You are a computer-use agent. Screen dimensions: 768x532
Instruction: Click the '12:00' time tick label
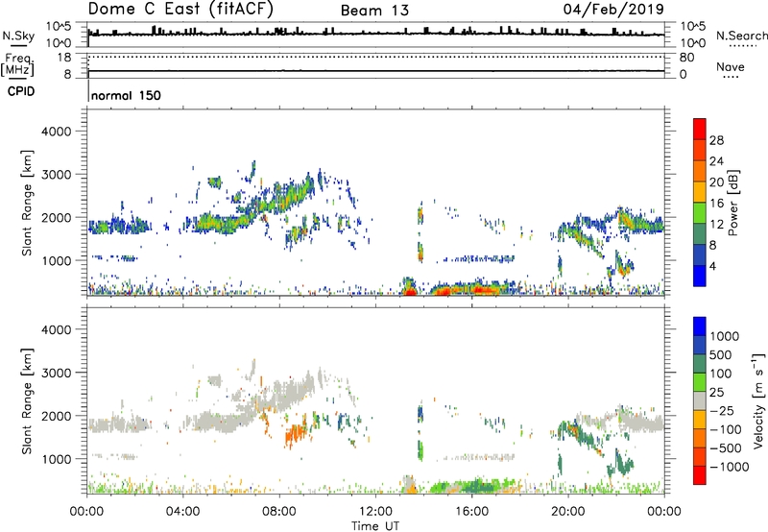(x=375, y=512)
